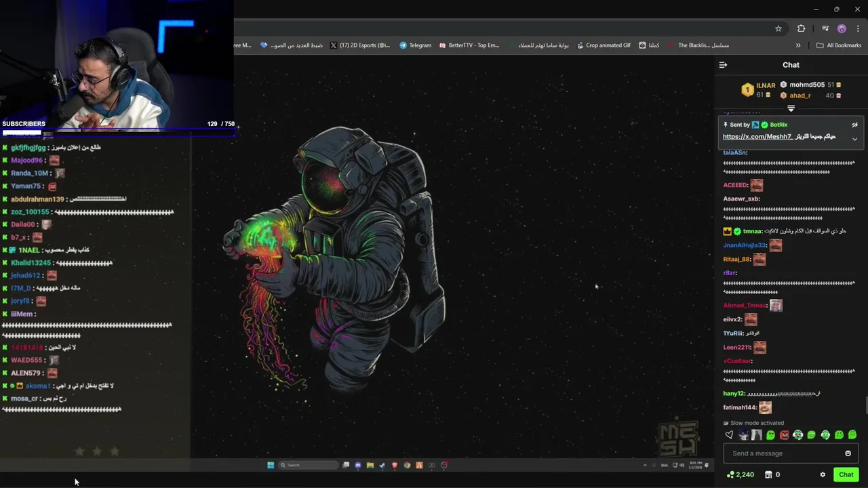This screenshot has height=488, width=868.
Task: Open the Telegram bookmark
Action: pyautogui.click(x=416, y=45)
